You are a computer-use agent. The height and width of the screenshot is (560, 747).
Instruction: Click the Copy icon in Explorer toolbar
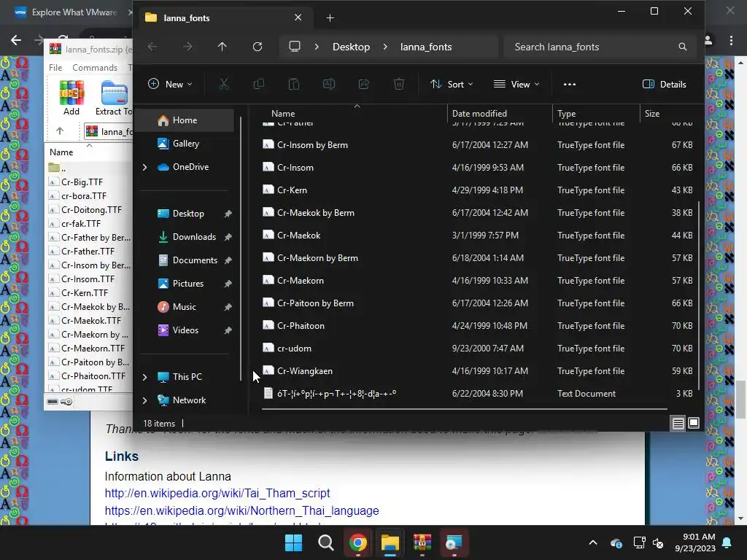pos(259,85)
